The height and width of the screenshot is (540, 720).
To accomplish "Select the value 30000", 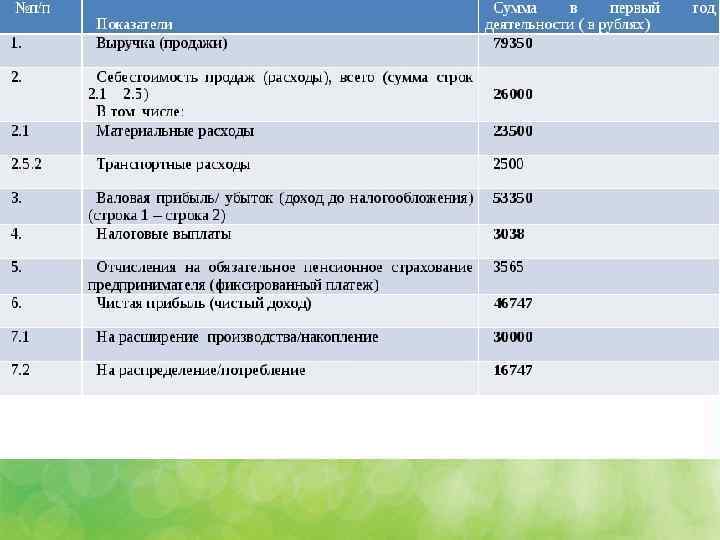I will [512, 337].
